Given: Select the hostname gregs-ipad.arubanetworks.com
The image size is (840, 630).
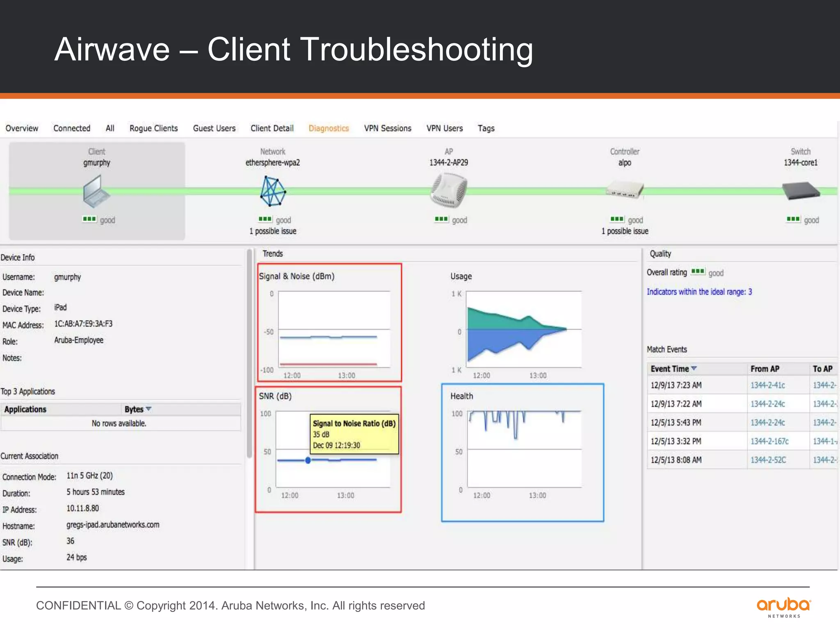Looking at the screenshot, I should [113, 525].
